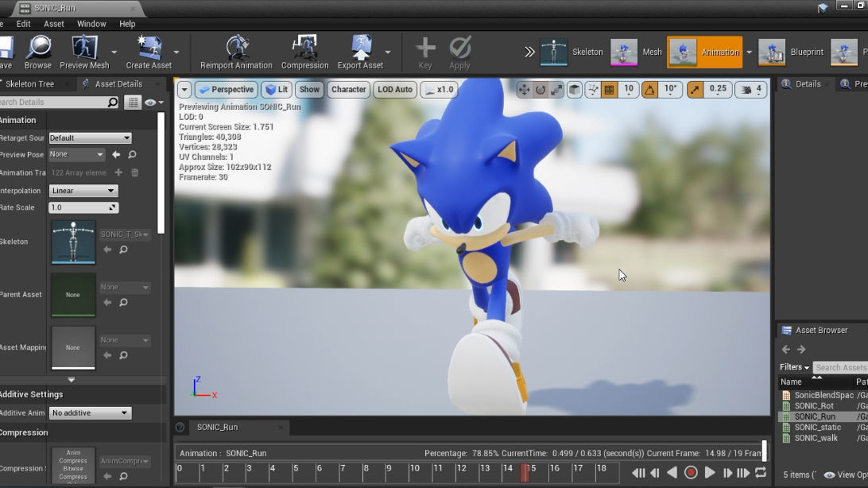Viewport: 868px width, 488px height.
Task: Open the Create Asset dropdown arrow
Action: tap(176, 52)
